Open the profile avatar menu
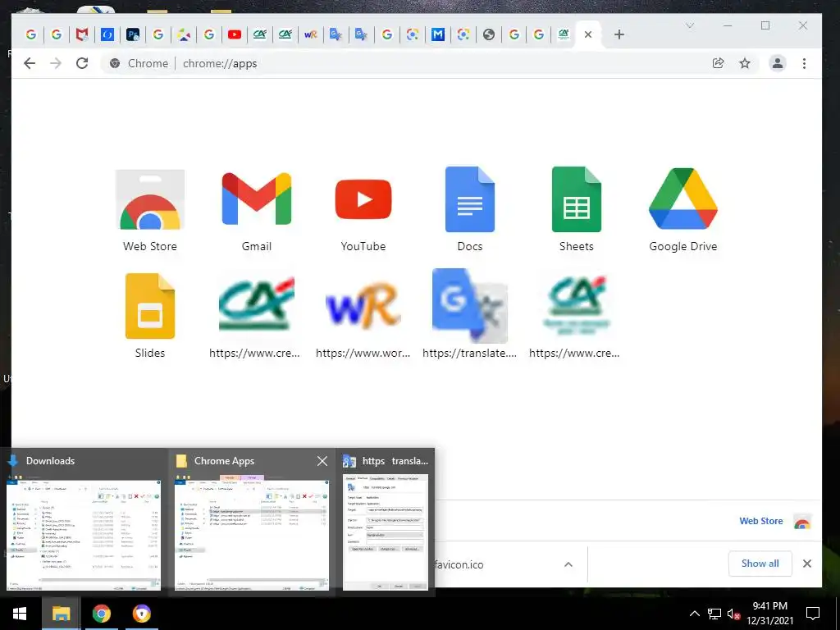 (x=778, y=63)
